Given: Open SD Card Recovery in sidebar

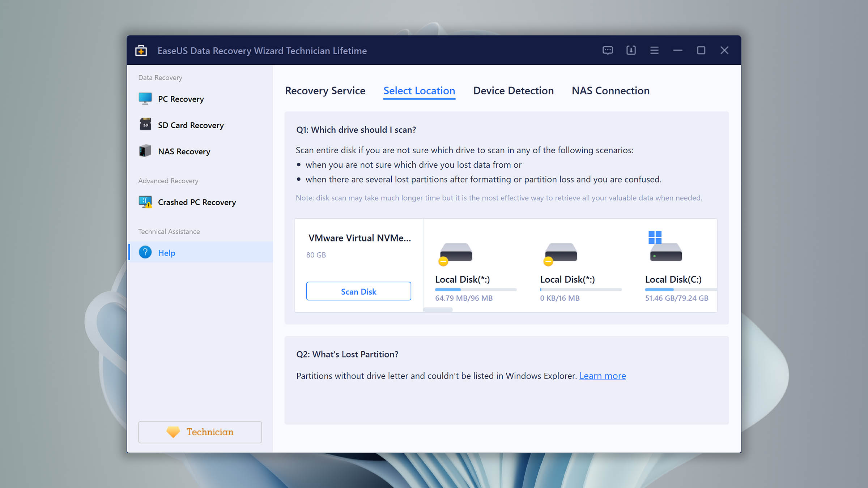Looking at the screenshot, I should coord(200,125).
